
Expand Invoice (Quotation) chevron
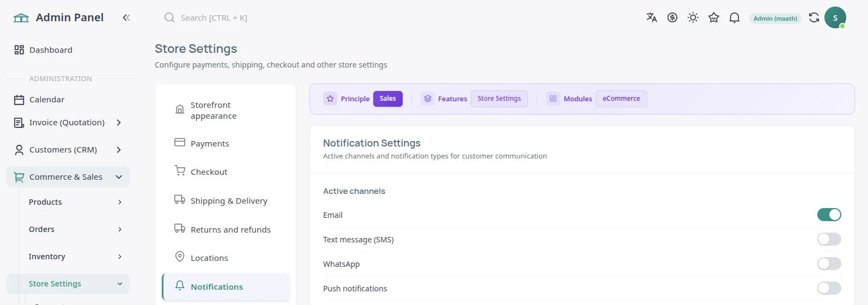(x=119, y=123)
